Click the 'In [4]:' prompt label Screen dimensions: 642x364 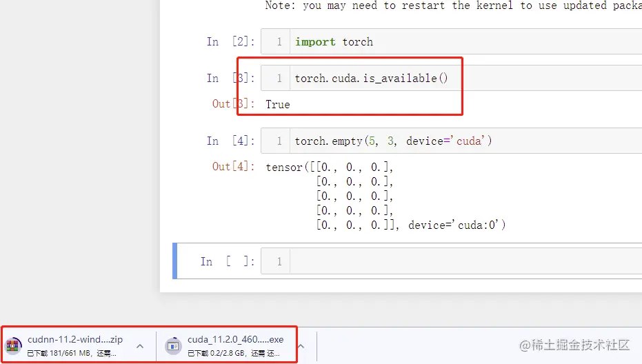pos(230,141)
